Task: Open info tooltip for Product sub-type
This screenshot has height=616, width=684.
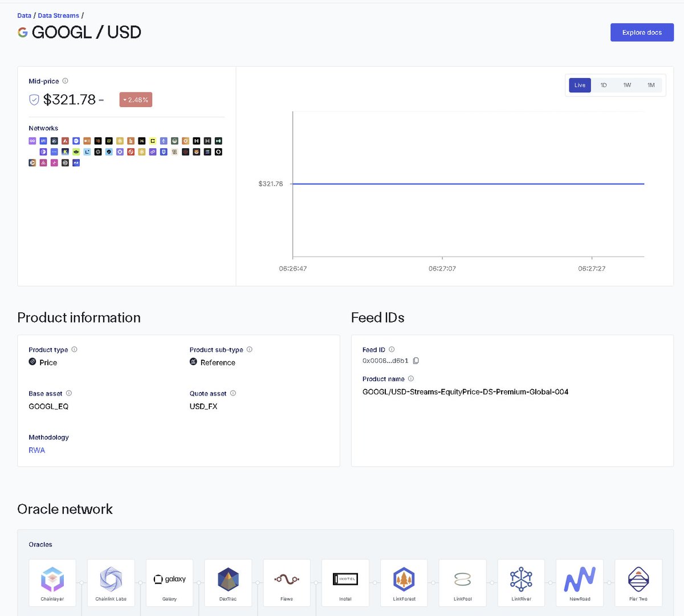Action: (x=249, y=349)
